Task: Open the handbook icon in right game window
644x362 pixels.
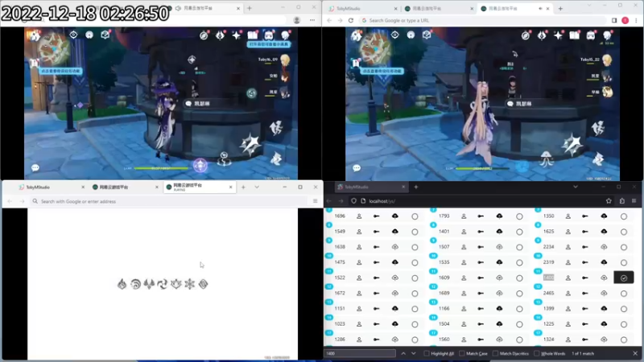Action: click(574, 35)
